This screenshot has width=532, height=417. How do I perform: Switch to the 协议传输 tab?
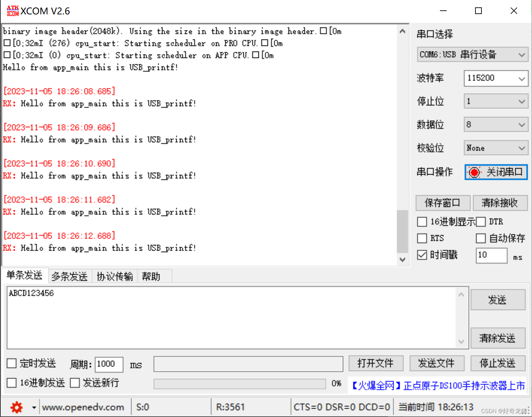click(x=115, y=277)
